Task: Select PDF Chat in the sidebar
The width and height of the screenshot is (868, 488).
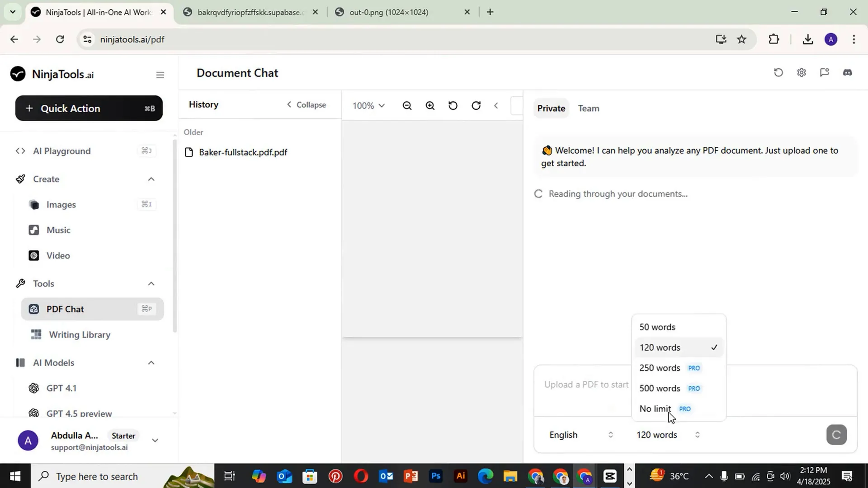Action: (x=92, y=309)
